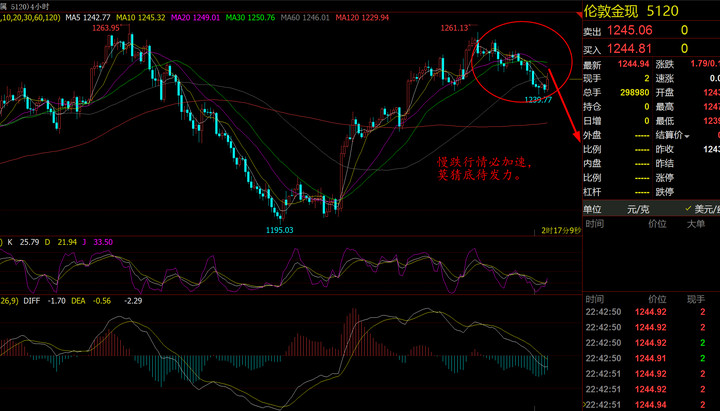
Task: Click the MA30 indicator label
Action: click(249, 18)
